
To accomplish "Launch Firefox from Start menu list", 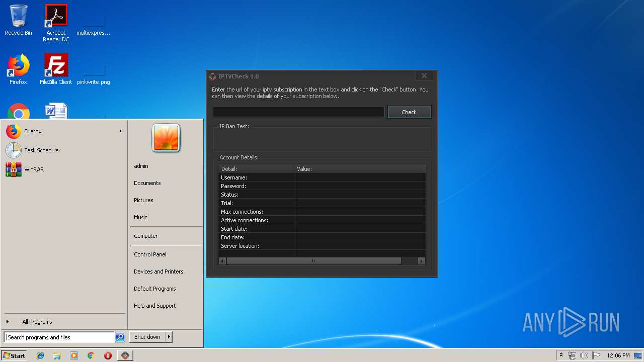I will coord(63,131).
